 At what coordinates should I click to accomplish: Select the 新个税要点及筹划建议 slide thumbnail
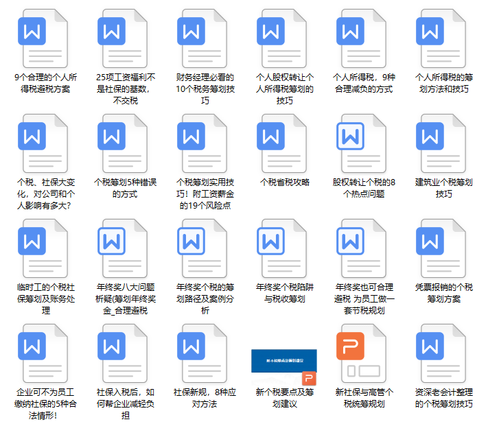[284, 367]
